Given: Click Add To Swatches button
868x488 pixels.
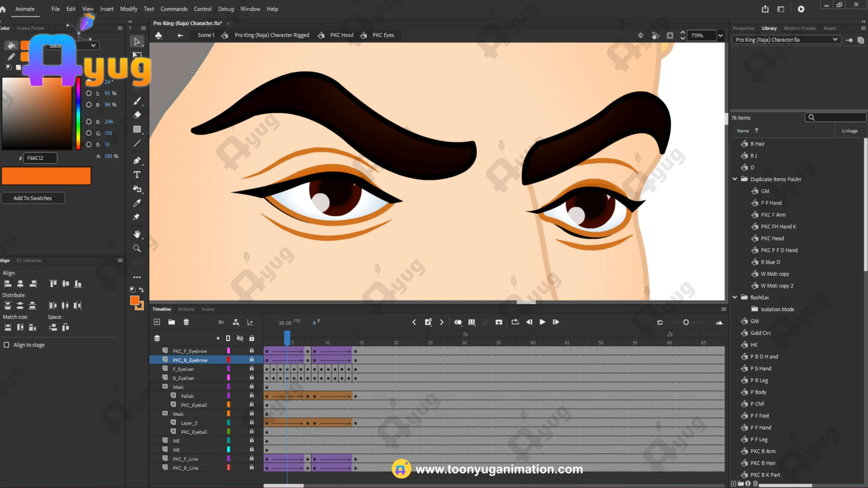Looking at the screenshot, I should (33, 198).
